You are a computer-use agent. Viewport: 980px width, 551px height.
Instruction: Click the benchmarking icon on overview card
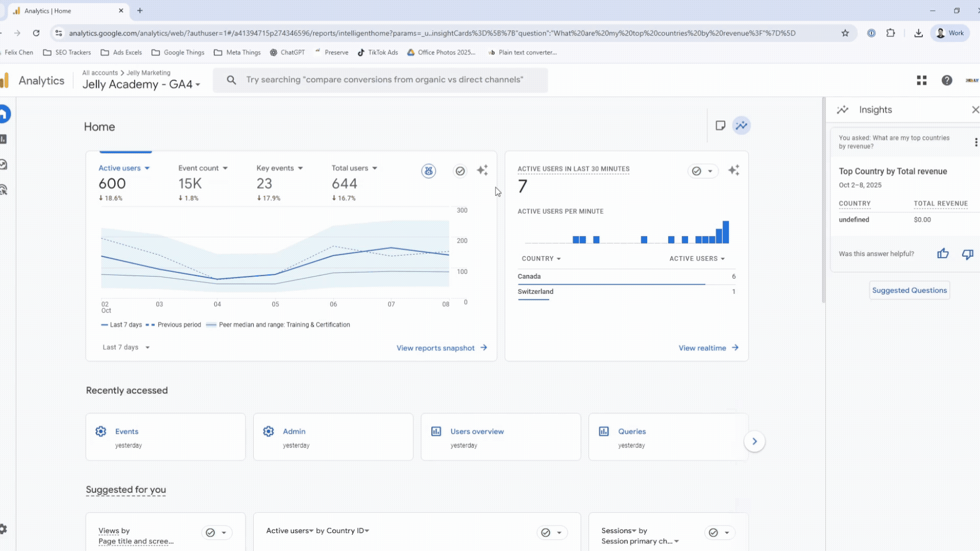[429, 171]
